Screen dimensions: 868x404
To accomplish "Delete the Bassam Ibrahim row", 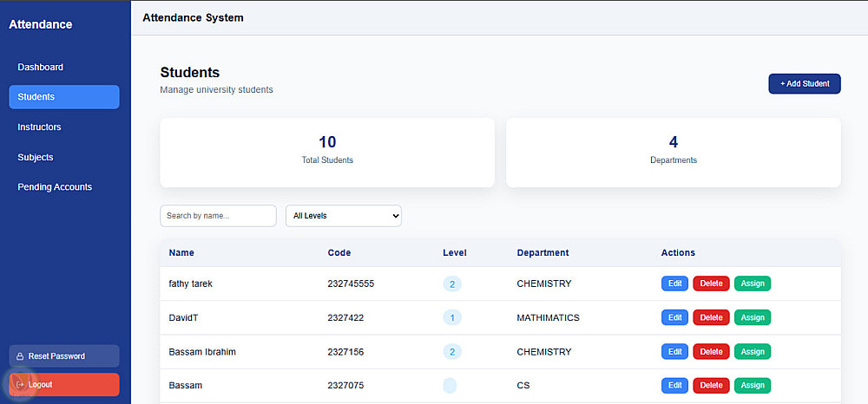I will click(x=711, y=352).
